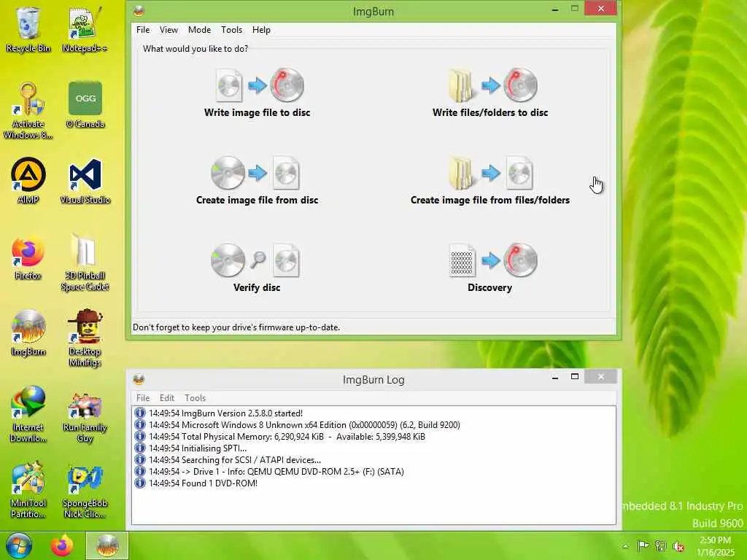Pick Create image file from files/folders

coord(491,173)
